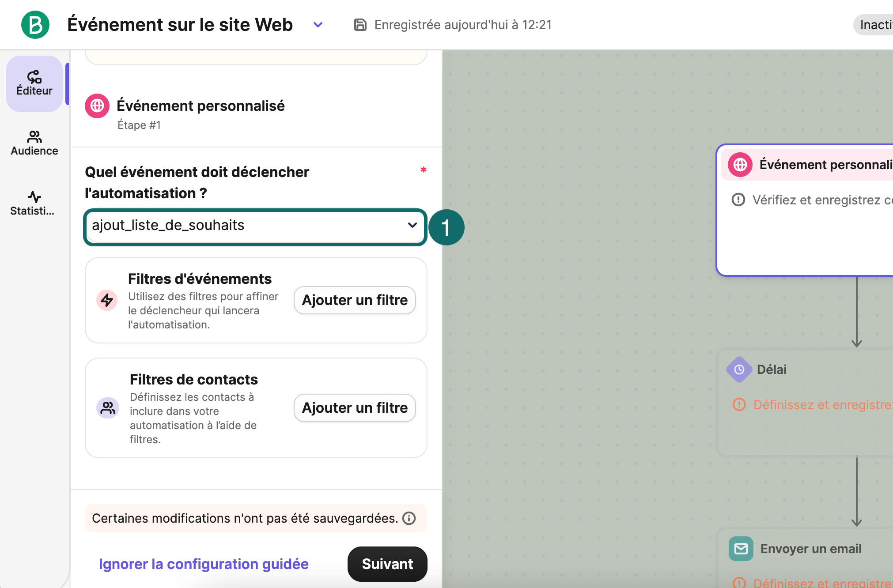Click the save disk icon

(360, 25)
